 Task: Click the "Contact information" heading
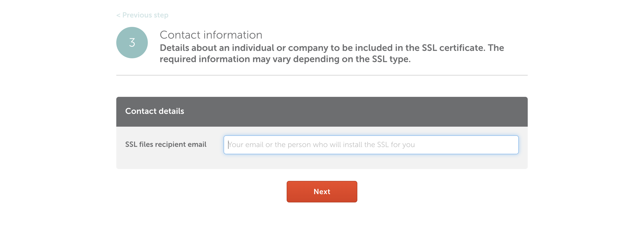[211, 35]
